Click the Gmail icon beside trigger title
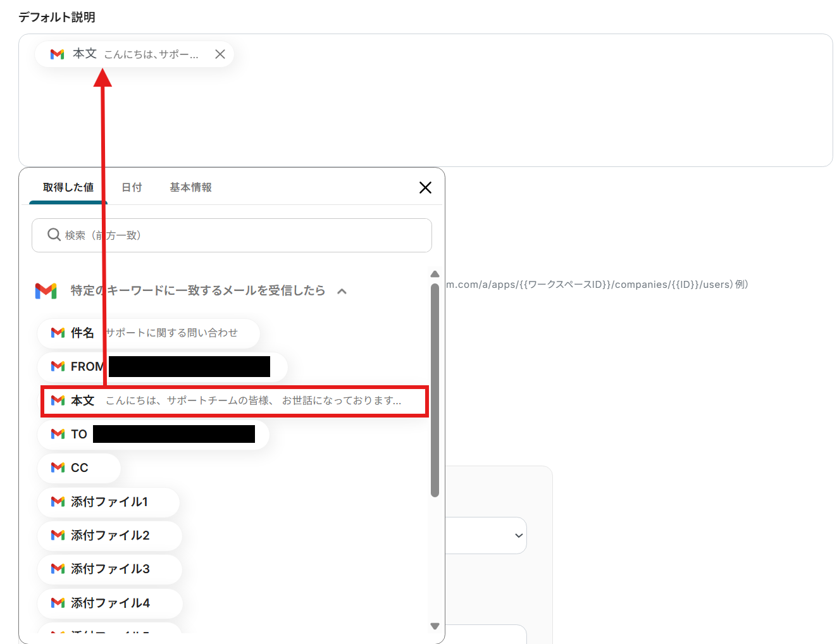This screenshot has height=644, width=837. coord(46,291)
